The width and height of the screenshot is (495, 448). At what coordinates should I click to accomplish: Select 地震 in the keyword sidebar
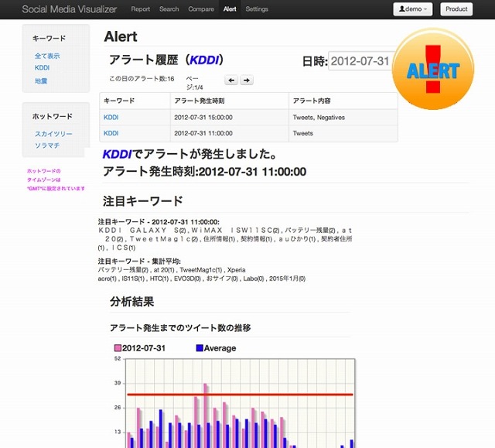41,80
